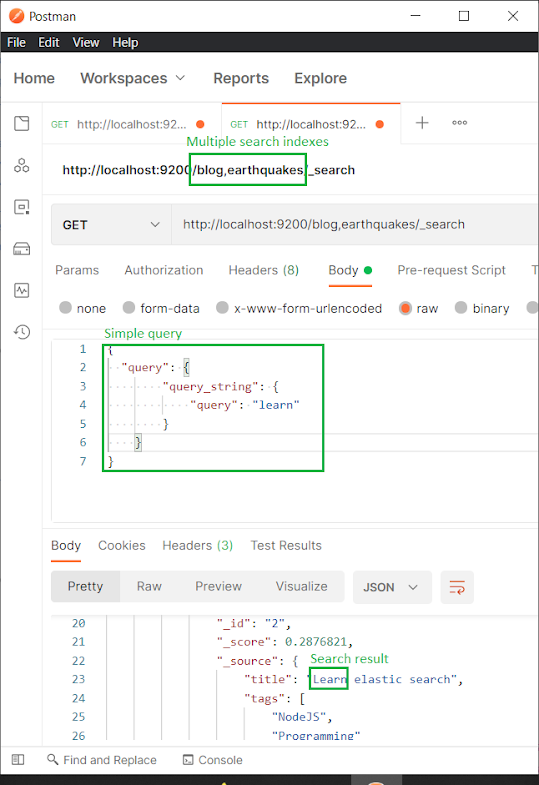Open the response Headers (3) tab
This screenshot has height=785, width=539.
(x=198, y=546)
